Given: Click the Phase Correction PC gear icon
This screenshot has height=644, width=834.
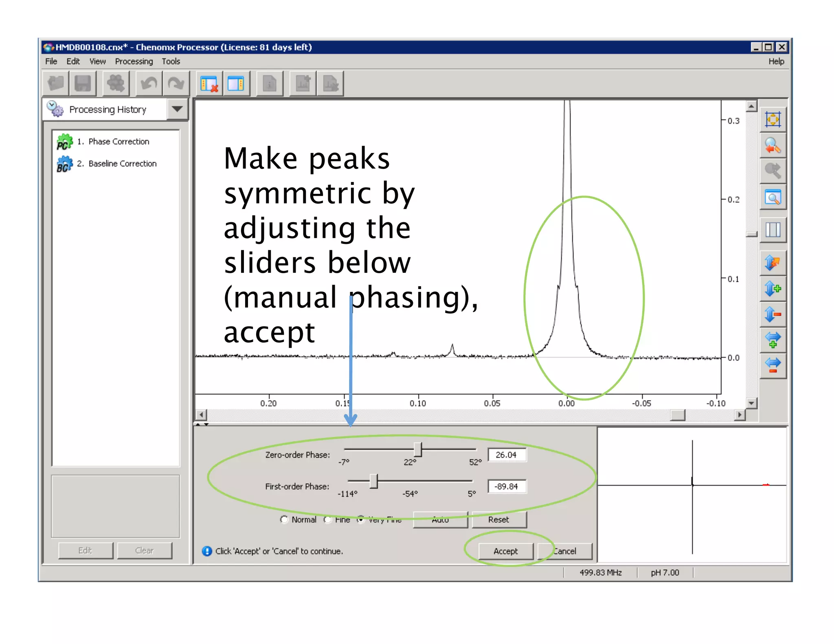Looking at the screenshot, I should [64, 142].
